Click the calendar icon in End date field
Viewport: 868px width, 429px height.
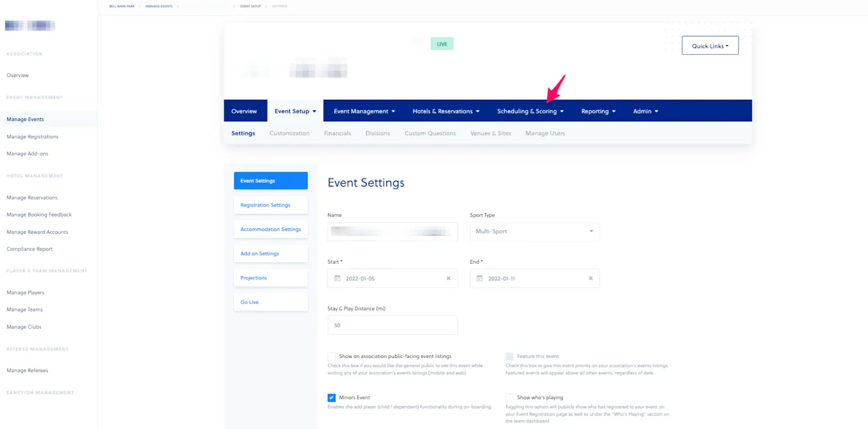click(x=480, y=278)
